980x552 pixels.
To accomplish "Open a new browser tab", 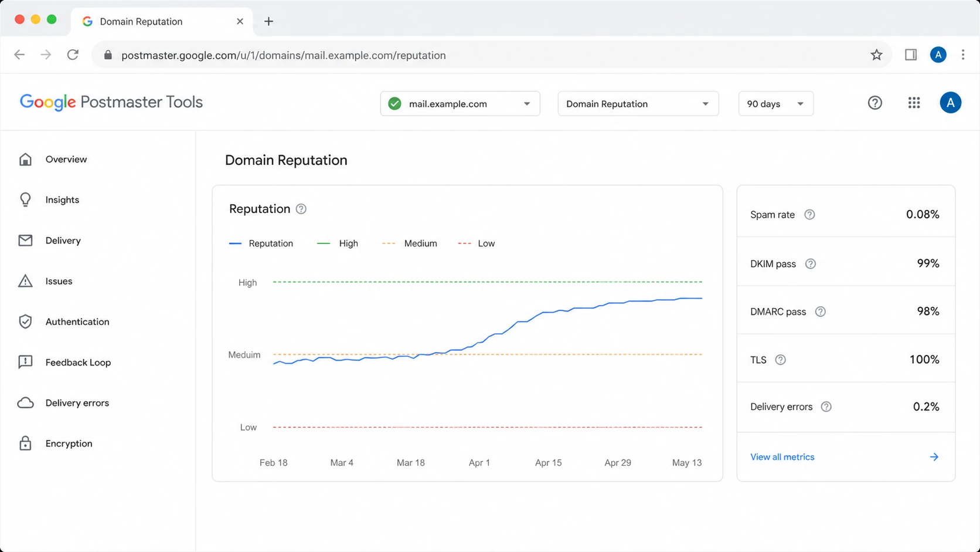I will pyautogui.click(x=268, y=21).
